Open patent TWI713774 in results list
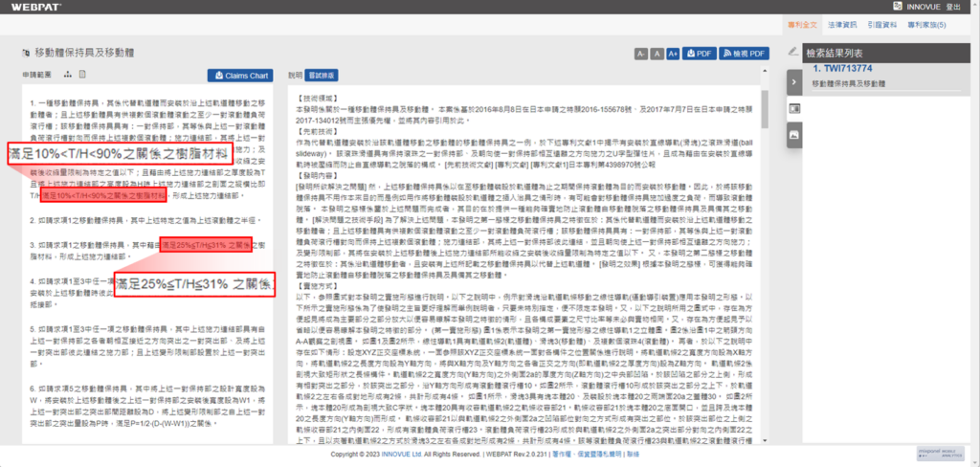 tap(842, 69)
